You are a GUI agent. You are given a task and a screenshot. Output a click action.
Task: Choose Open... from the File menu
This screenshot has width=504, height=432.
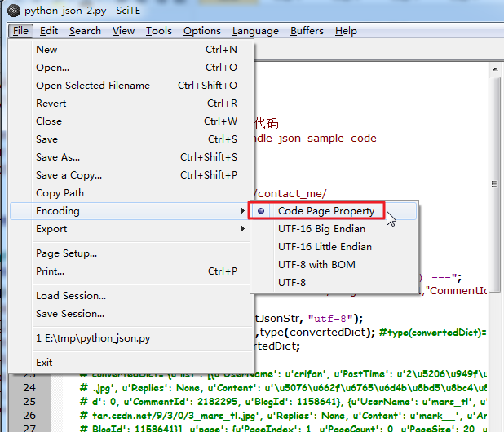tap(130, 68)
